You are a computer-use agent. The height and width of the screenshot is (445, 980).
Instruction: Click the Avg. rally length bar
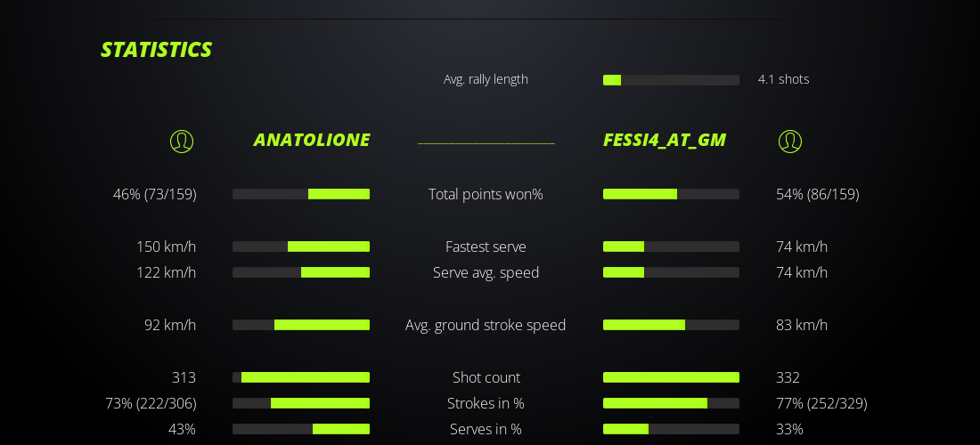[x=671, y=80]
